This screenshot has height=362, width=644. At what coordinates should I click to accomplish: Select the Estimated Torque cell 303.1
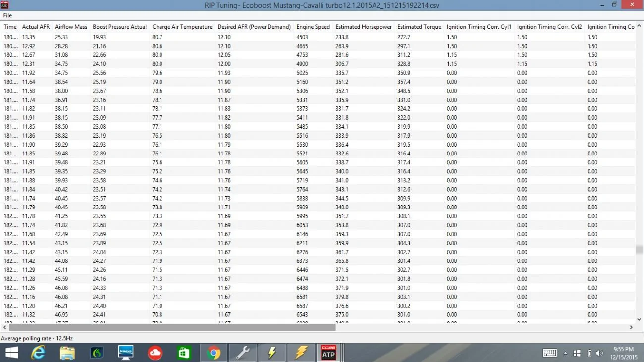pyautogui.click(x=404, y=297)
